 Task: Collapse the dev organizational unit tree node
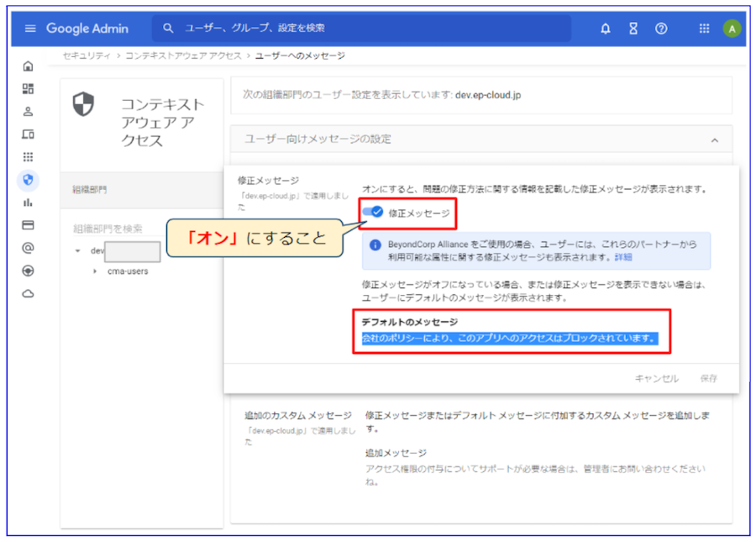(x=78, y=251)
